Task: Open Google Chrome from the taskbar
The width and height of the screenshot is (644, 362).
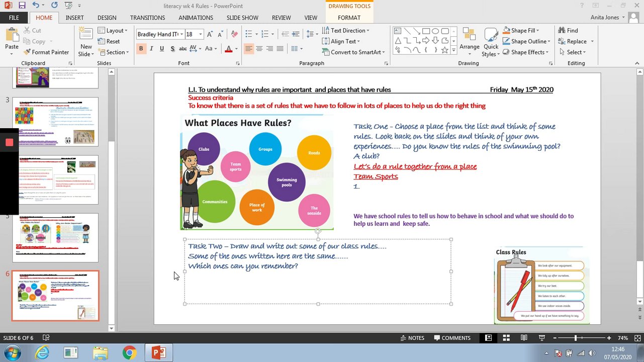Action: pyautogui.click(x=129, y=353)
